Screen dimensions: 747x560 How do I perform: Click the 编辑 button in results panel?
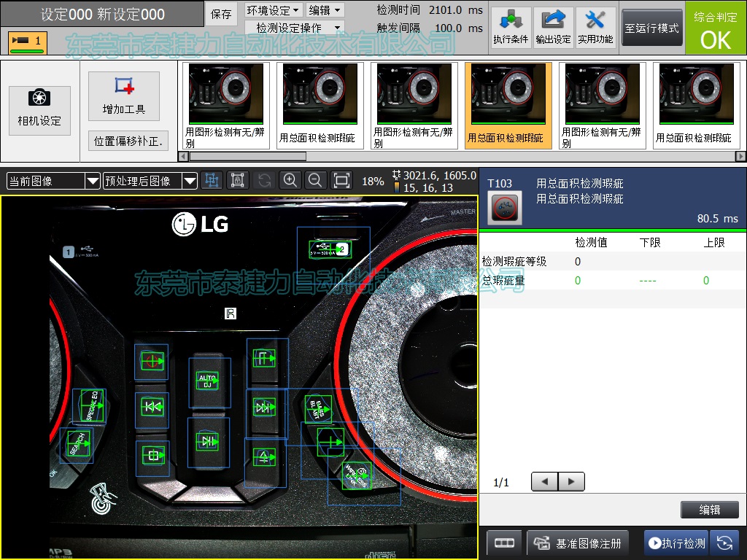point(710,510)
